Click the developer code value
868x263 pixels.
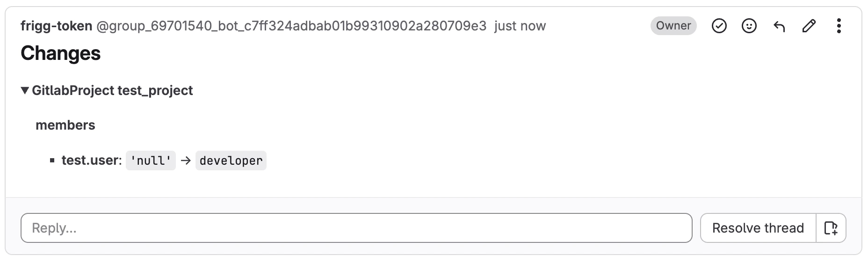pyautogui.click(x=231, y=161)
